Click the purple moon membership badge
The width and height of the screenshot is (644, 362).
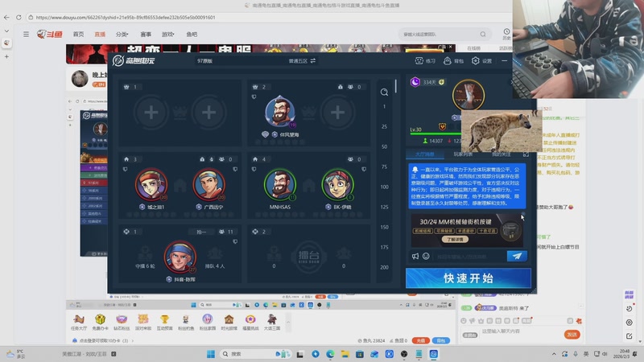click(x=415, y=82)
